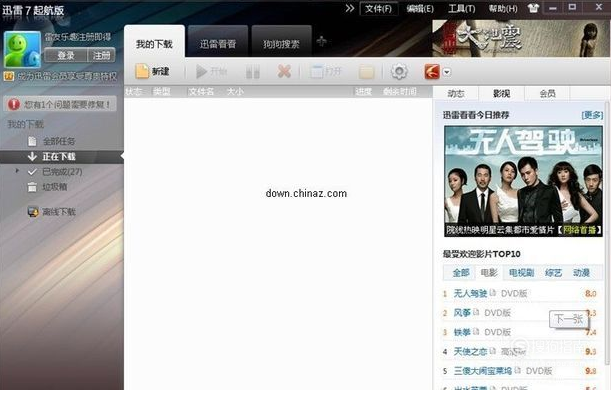Open the 文件(F) menu
This screenshot has height=393, width=611.
pyautogui.click(x=378, y=9)
